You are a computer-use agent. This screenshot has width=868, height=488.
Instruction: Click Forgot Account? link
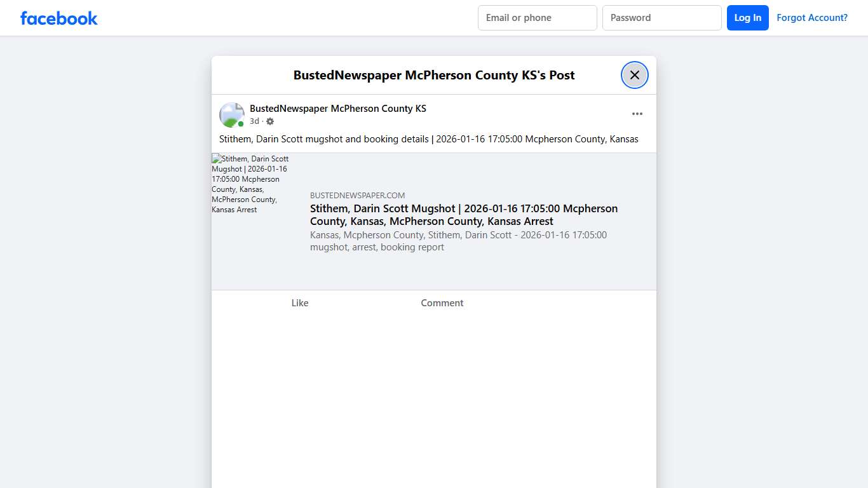pyautogui.click(x=812, y=18)
